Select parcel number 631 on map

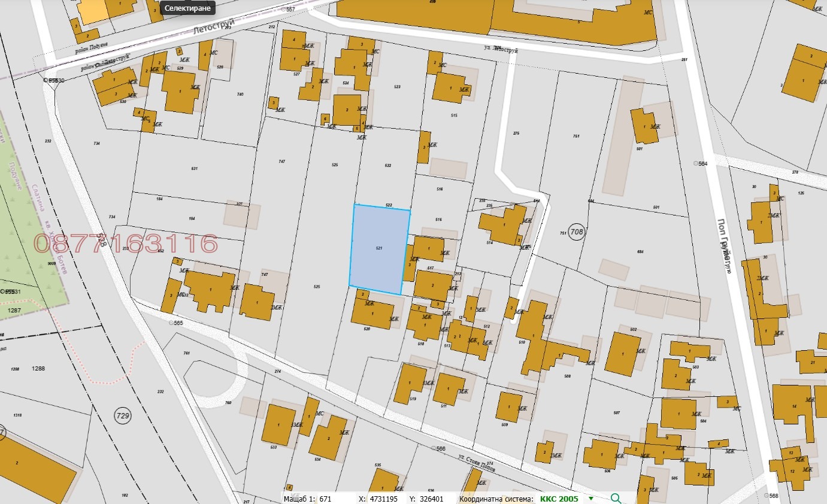(x=194, y=169)
